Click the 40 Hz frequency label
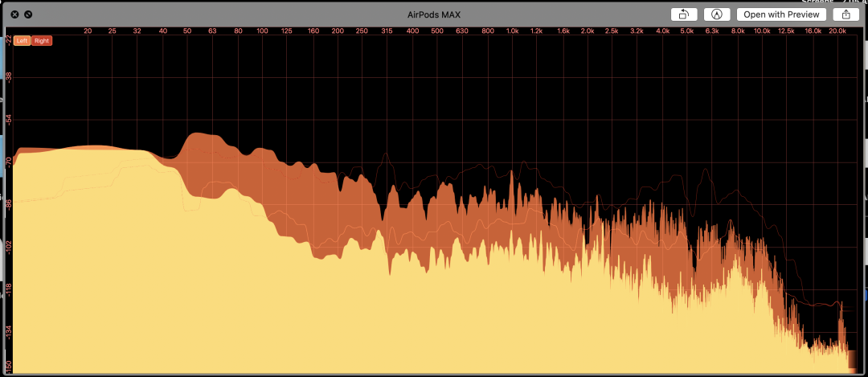Screen dimensions: 868x377 tap(162, 31)
